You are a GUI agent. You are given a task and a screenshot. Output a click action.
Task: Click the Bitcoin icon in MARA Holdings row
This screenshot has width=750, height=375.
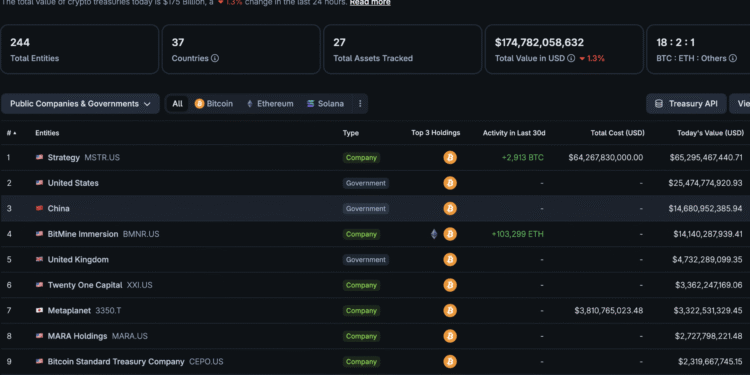point(450,336)
